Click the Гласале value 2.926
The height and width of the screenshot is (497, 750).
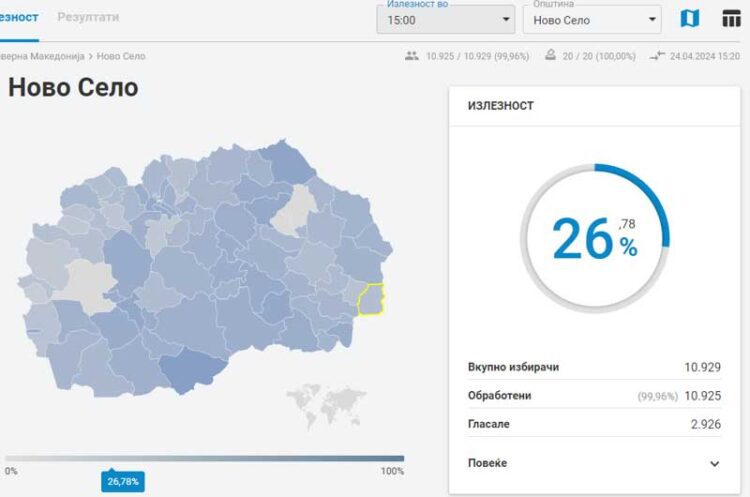click(x=702, y=424)
